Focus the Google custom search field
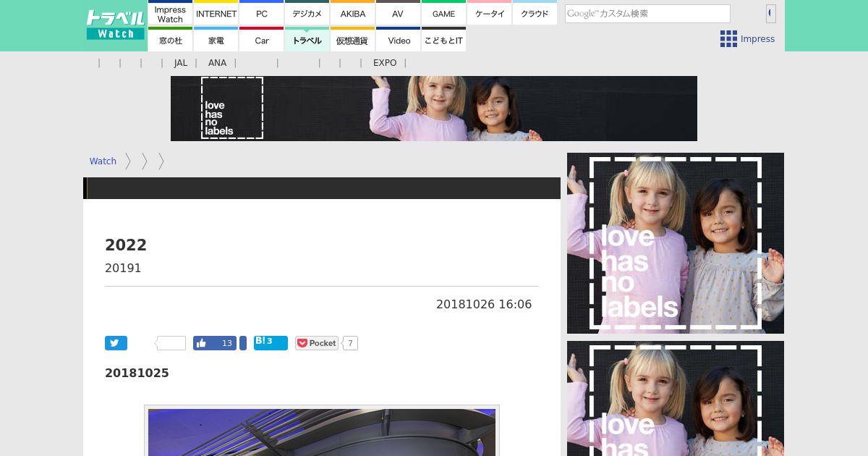This screenshot has width=868, height=456. click(x=647, y=13)
